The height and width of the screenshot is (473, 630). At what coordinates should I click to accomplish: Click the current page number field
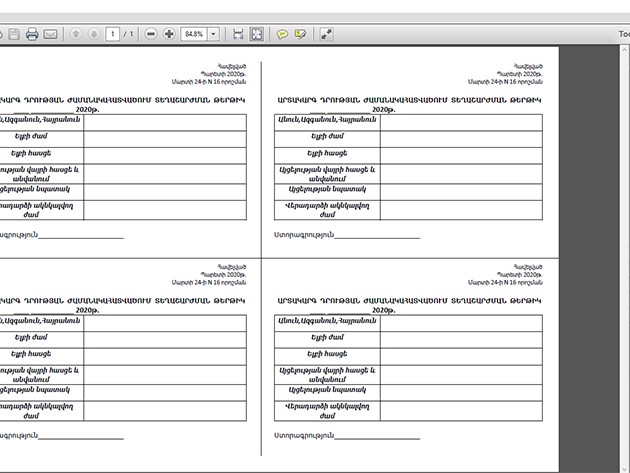(113, 34)
